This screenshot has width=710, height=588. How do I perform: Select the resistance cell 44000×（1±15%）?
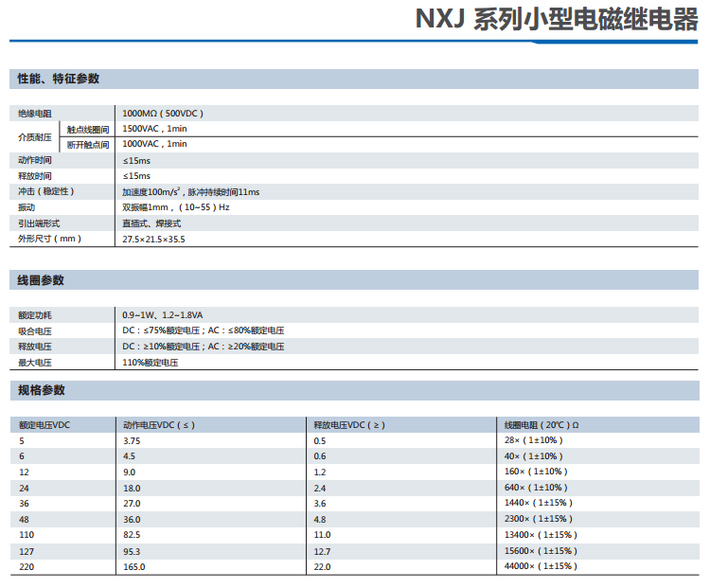pyautogui.click(x=541, y=566)
